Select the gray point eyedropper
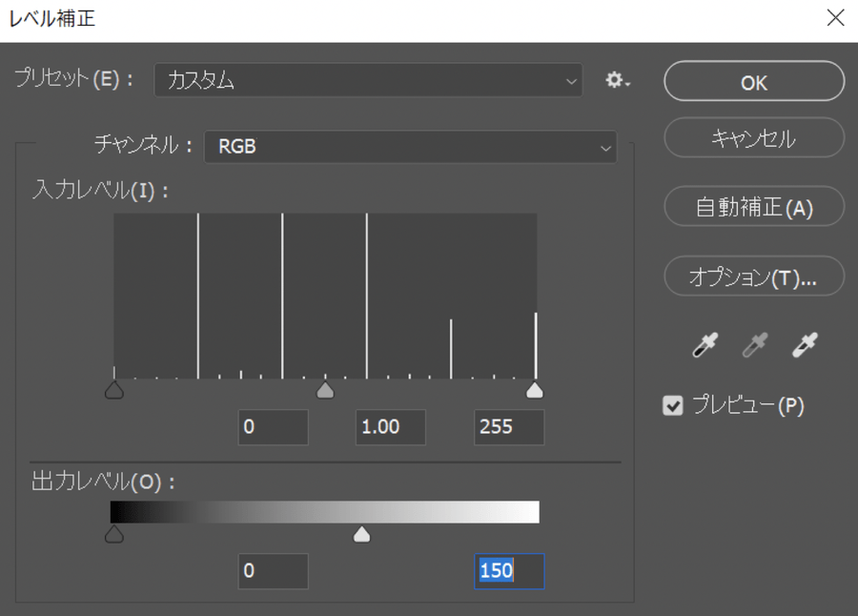Image resolution: width=858 pixels, height=616 pixels. point(754,345)
